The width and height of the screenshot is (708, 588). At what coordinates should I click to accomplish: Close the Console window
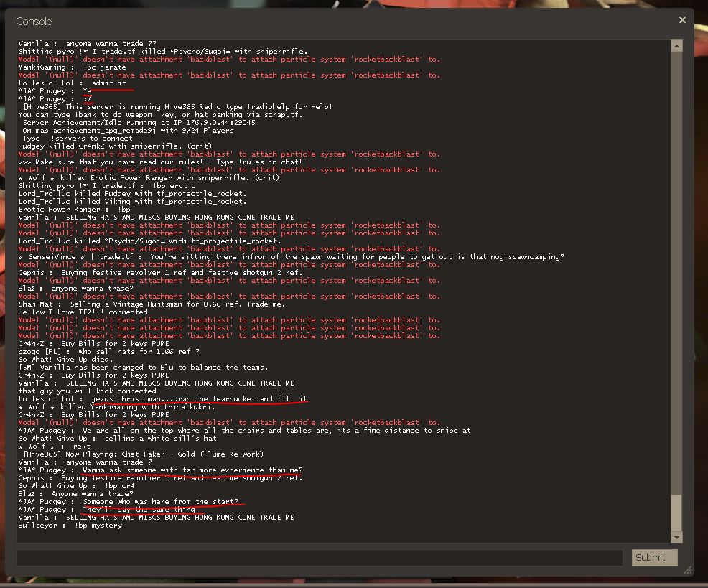(682, 20)
